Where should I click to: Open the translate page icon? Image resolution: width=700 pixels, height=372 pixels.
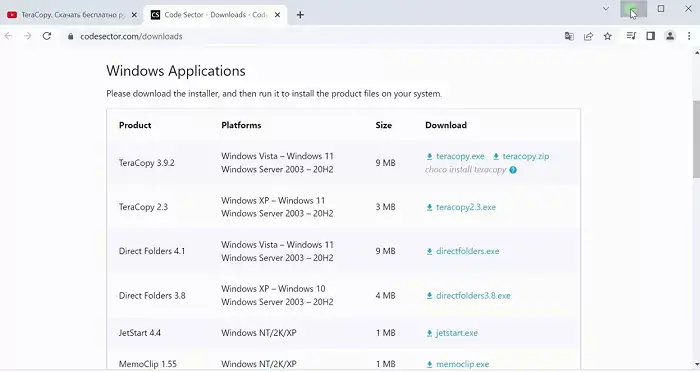tap(569, 36)
